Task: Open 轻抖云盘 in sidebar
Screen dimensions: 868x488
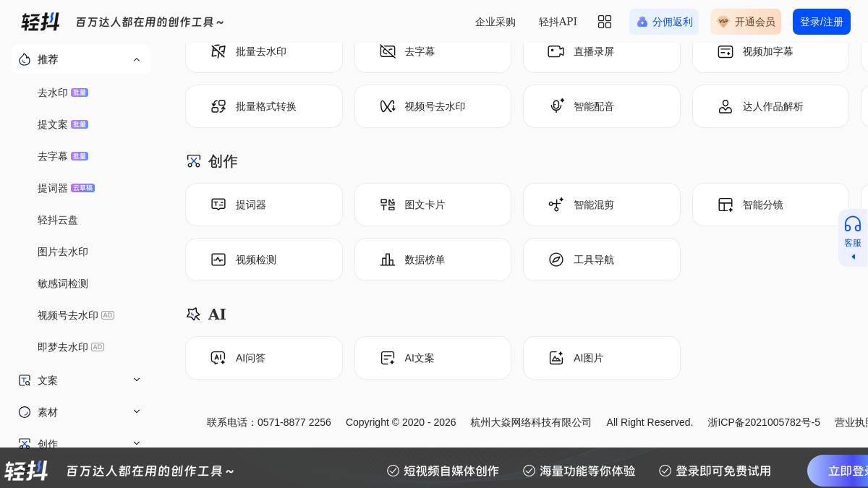Action: click(x=58, y=220)
